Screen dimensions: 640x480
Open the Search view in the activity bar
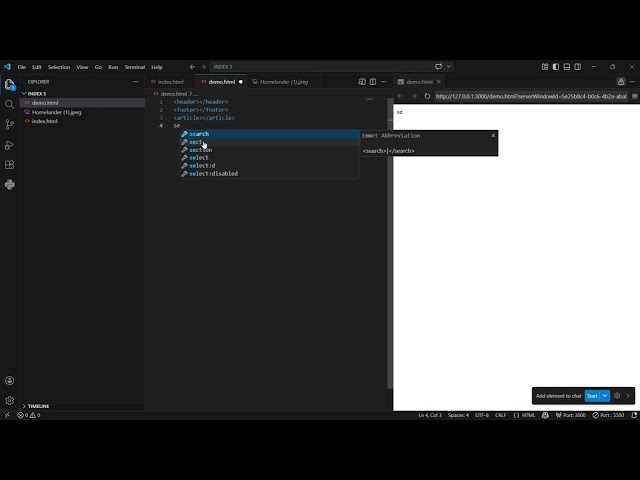9,104
